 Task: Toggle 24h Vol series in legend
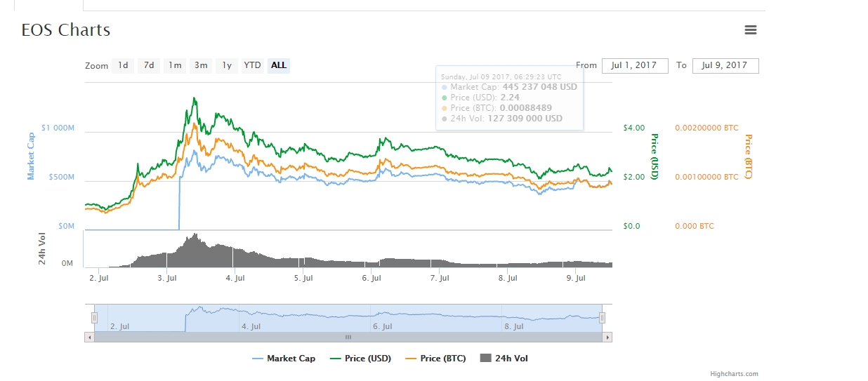504,359
